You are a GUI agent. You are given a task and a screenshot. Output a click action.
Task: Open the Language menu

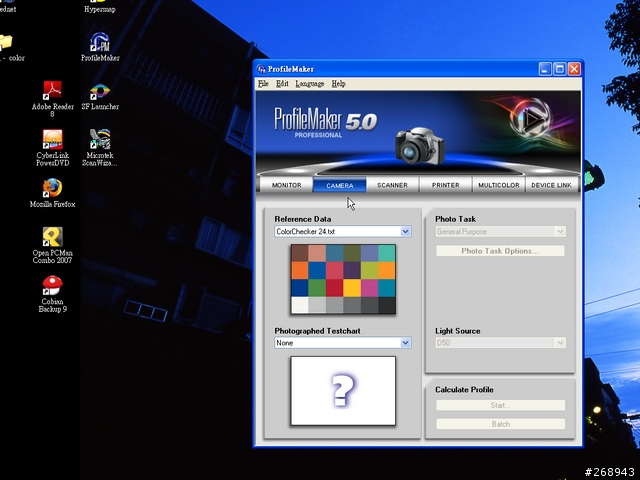coord(310,84)
